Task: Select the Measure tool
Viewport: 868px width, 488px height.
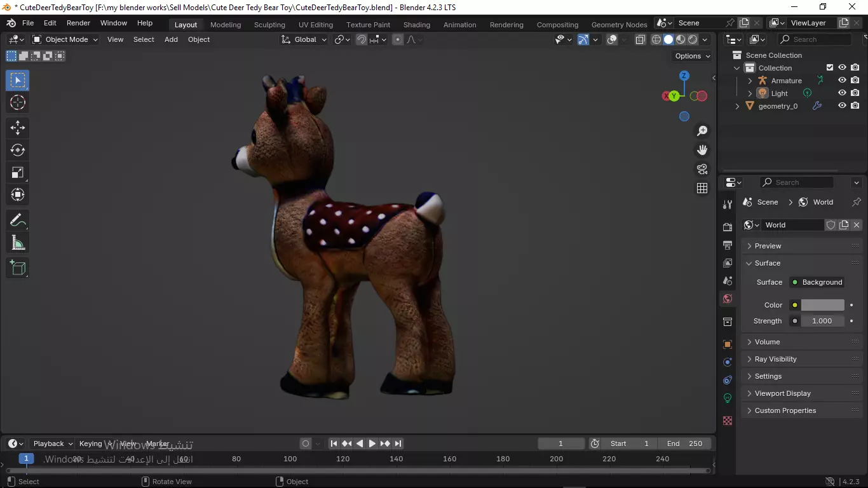Action: pos(18,243)
